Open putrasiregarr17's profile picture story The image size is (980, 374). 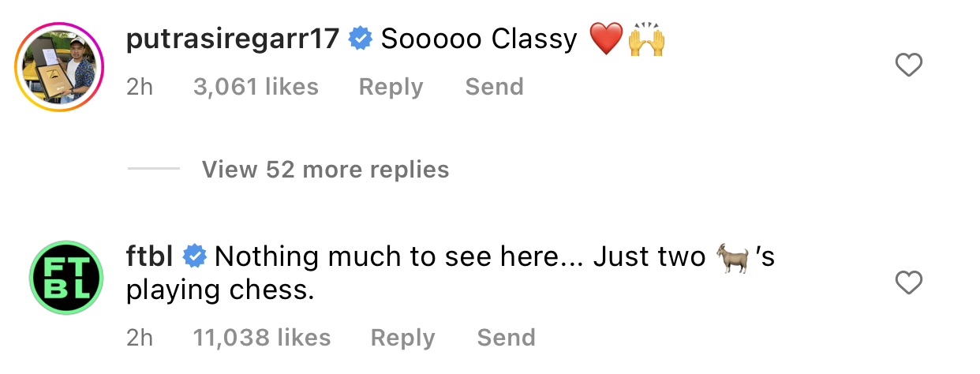click(x=60, y=65)
